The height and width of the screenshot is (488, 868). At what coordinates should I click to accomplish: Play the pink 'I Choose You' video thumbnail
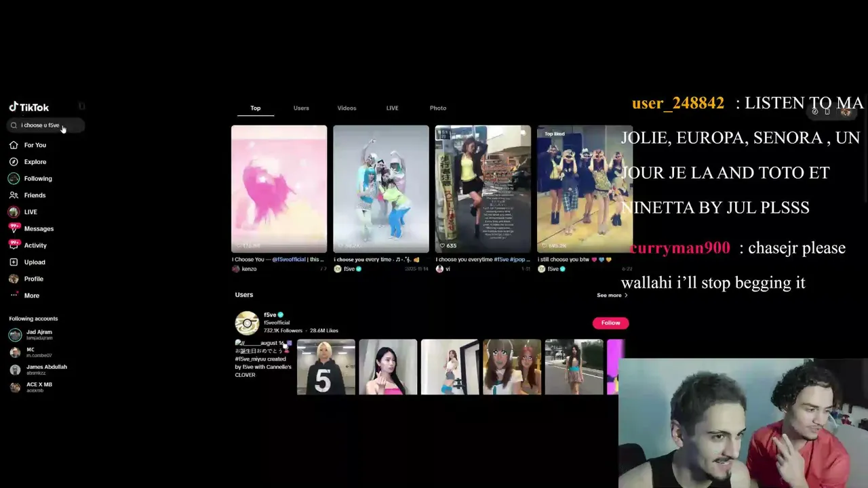[x=279, y=189]
